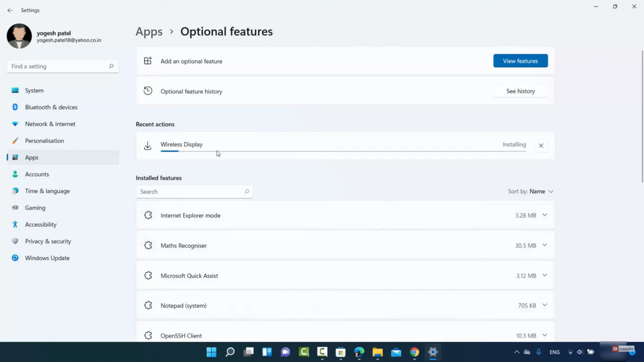Image resolution: width=644 pixels, height=362 pixels.
Task: Show hidden system tray icons
Action: coord(517,352)
